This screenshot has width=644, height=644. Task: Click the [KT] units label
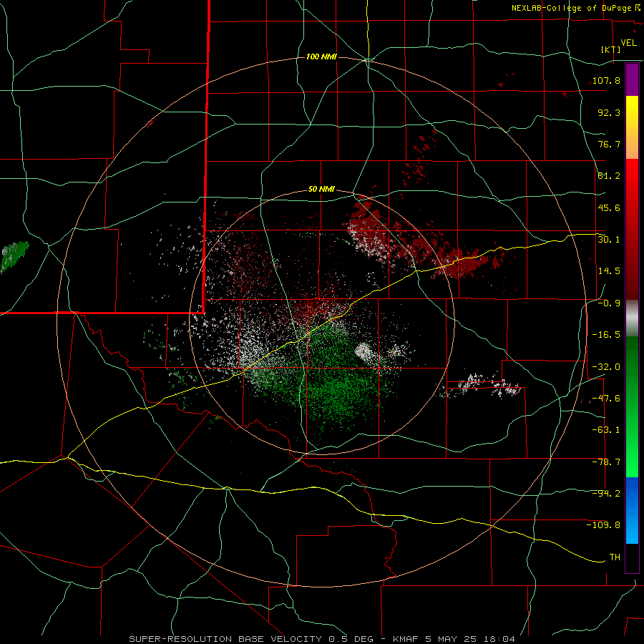point(611,49)
